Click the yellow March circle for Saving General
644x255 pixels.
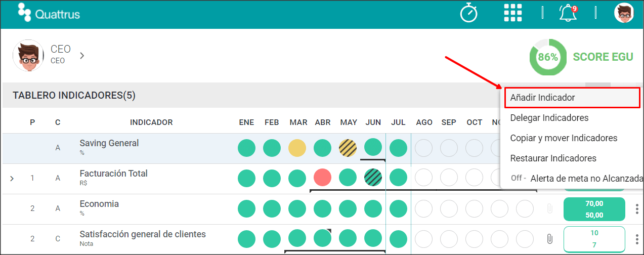pyautogui.click(x=297, y=148)
